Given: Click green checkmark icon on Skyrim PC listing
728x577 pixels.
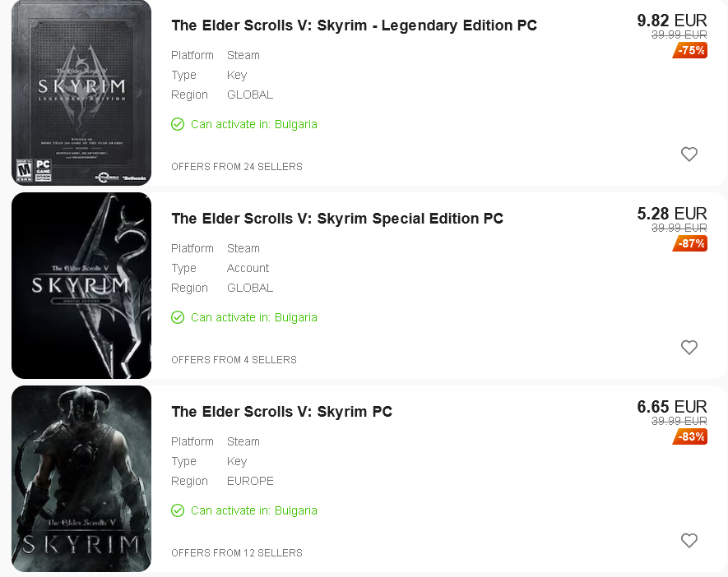Looking at the screenshot, I should pos(178,510).
